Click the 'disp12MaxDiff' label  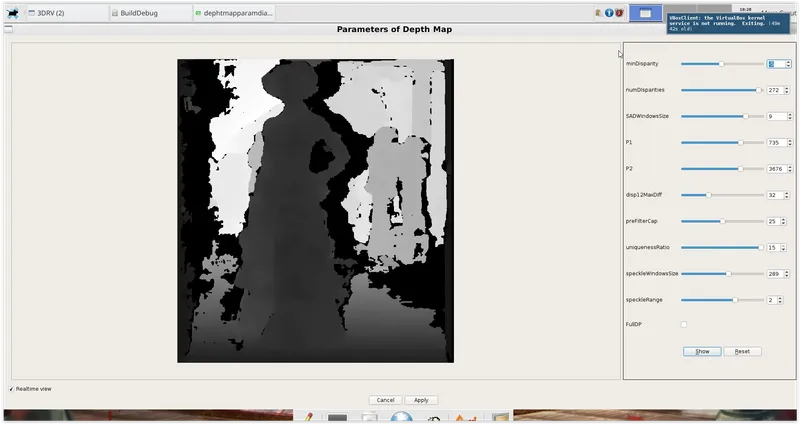643,195
